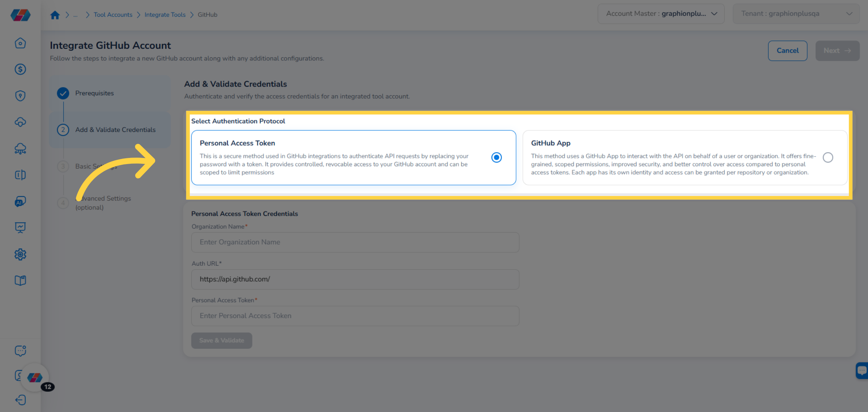
Task: Click the floating logo badge with 12
Action: pyautogui.click(x=35, y=378)
